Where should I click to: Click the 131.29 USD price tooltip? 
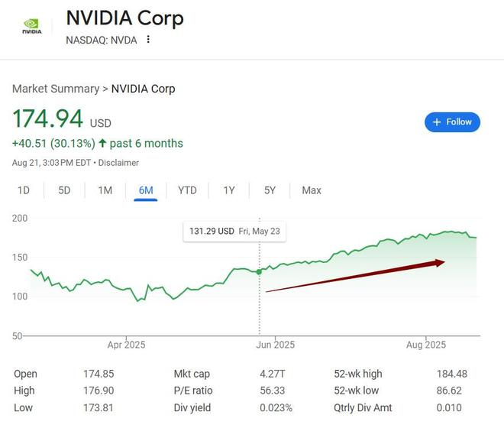tap(234, 232)
